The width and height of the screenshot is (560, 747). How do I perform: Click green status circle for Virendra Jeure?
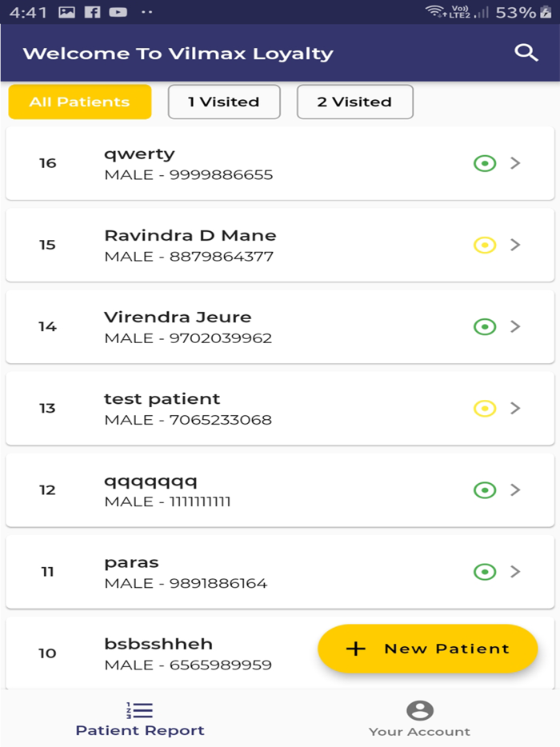485,326
